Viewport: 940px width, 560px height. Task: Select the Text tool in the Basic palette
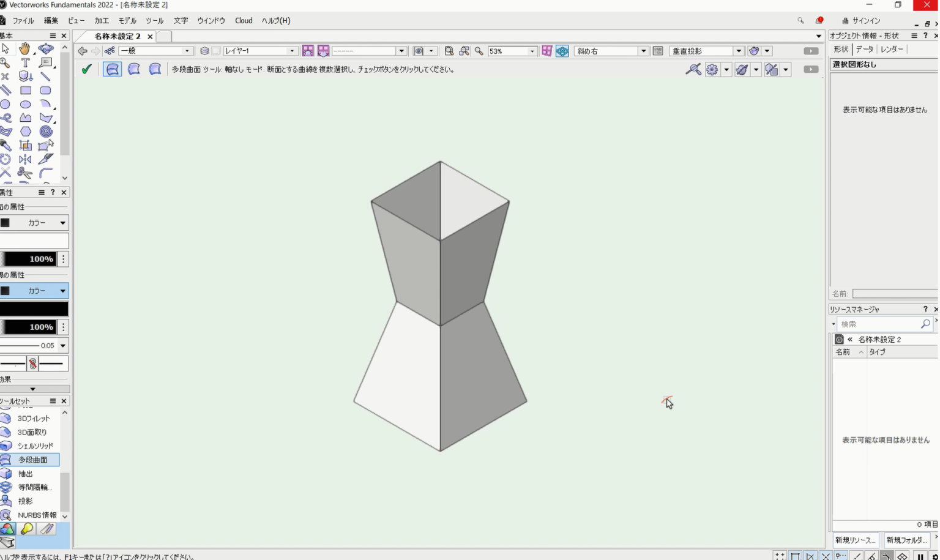25,63
